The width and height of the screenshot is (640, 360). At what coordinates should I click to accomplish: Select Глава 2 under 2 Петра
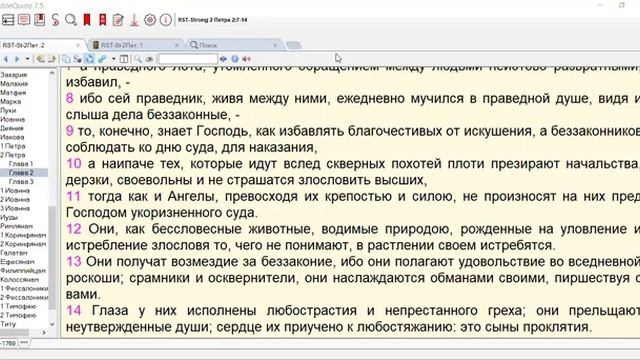(21, 173)
